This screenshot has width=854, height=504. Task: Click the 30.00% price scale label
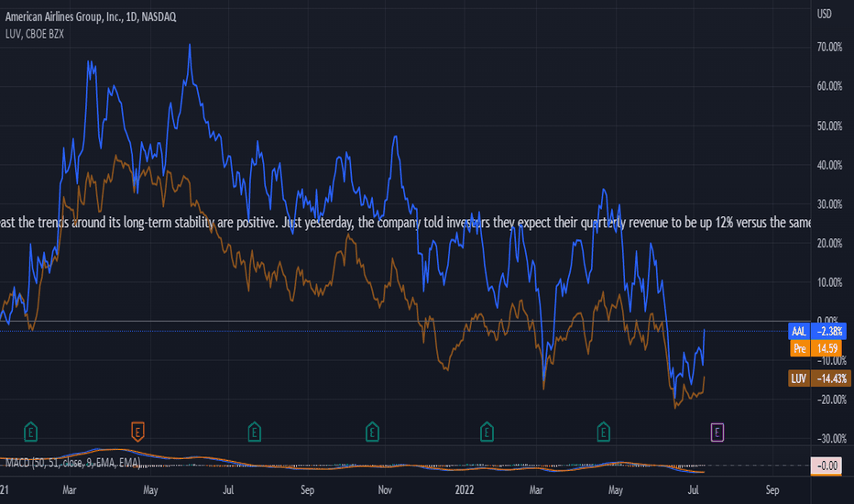(x=829, y=204)
